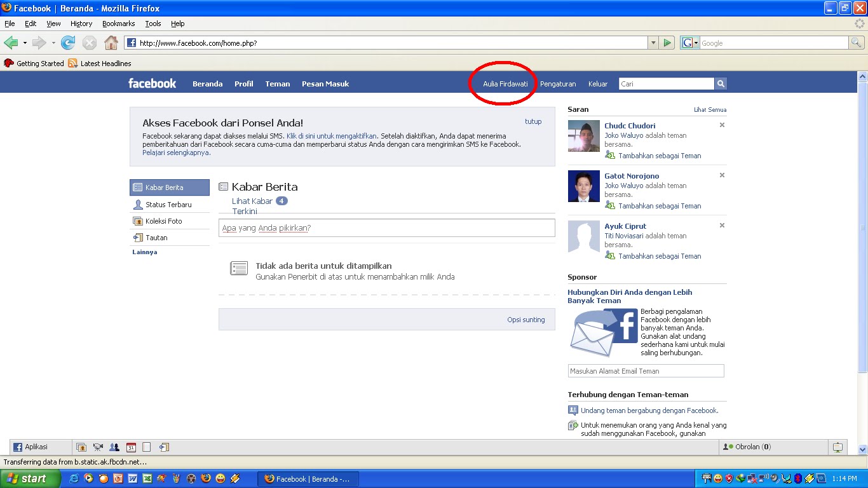Click the Masukan Alamat Email Teman field
This screenshot has height=488, width=868.
pos(646,371)
